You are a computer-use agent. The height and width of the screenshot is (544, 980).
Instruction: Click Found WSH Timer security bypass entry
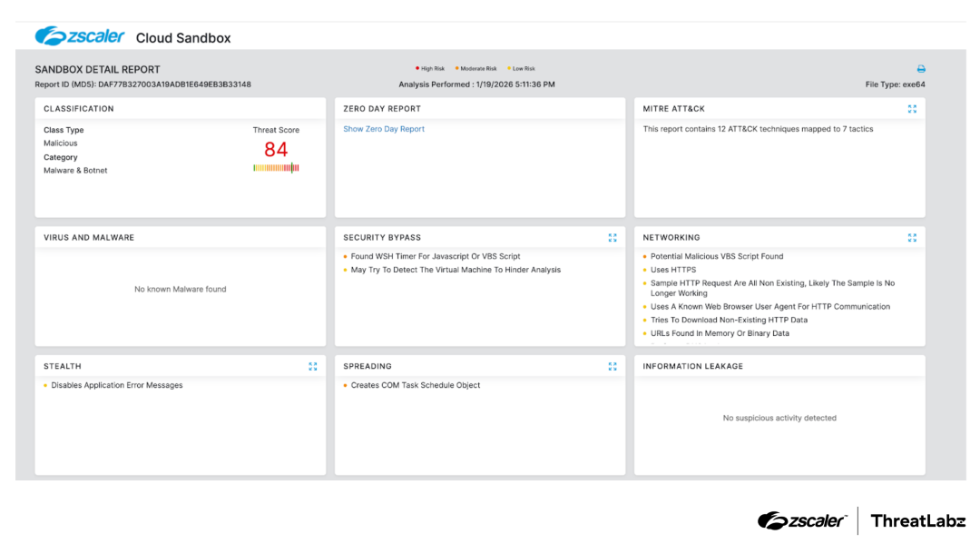click(x=435, y=257)
